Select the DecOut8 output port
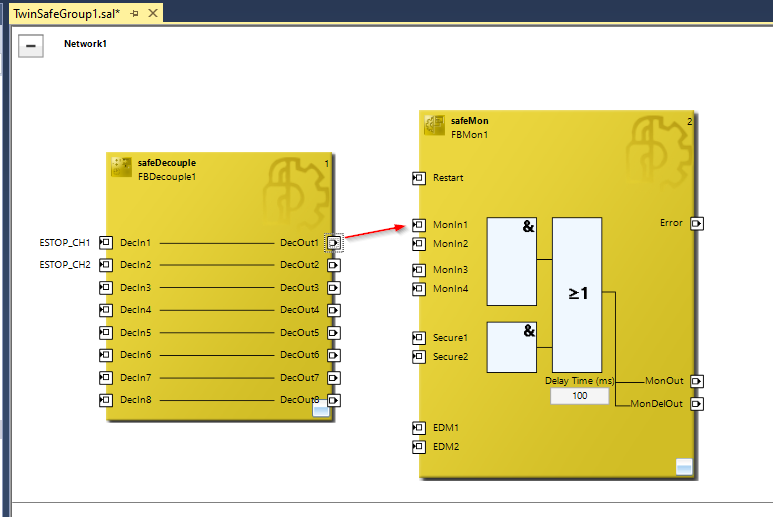This screenshot has width=773, height=517. tap(334, 400)
